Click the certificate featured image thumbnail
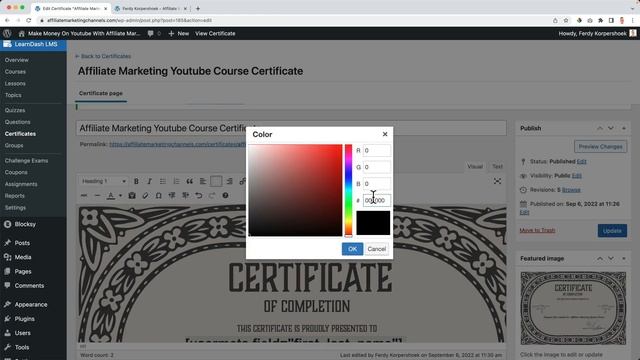 click(573, 309)
